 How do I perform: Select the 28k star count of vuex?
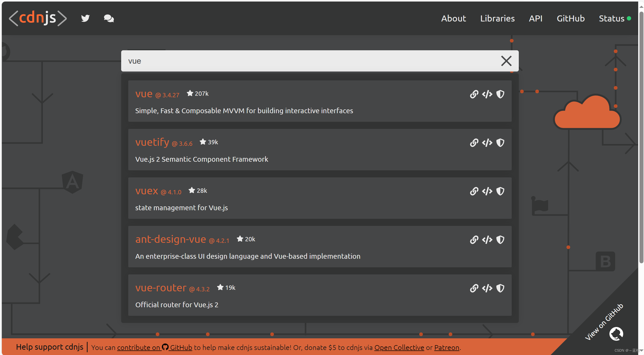pos(198,191)
